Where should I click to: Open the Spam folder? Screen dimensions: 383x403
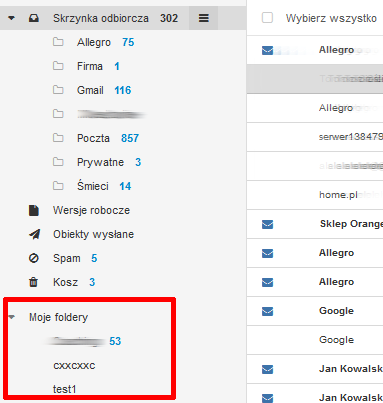coord(67,258)
